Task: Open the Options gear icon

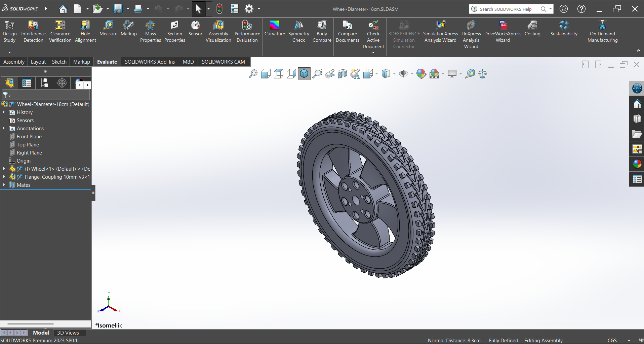Action: 249,9
